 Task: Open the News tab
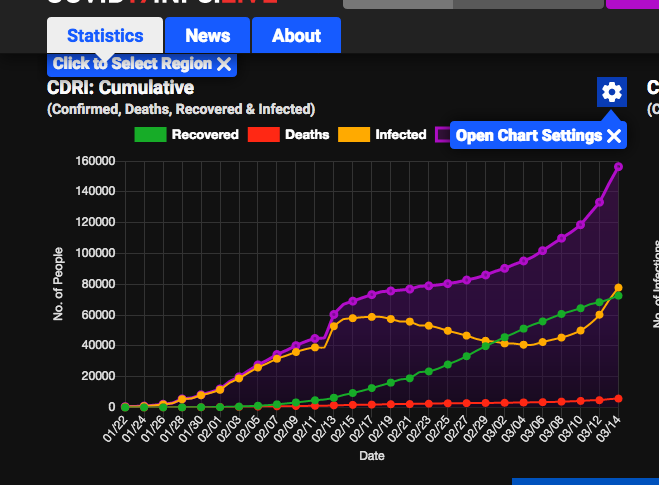point(207,36)
